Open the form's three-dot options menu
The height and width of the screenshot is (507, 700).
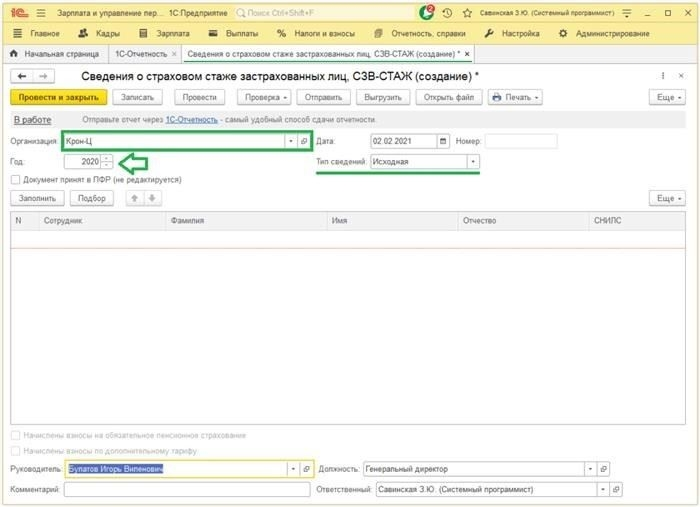663,76
